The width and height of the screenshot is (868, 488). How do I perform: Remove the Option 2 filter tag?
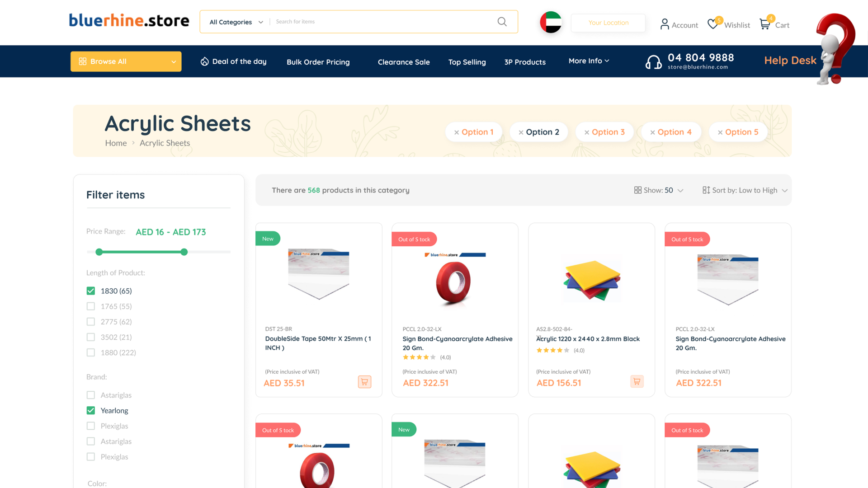pos(521,132)
